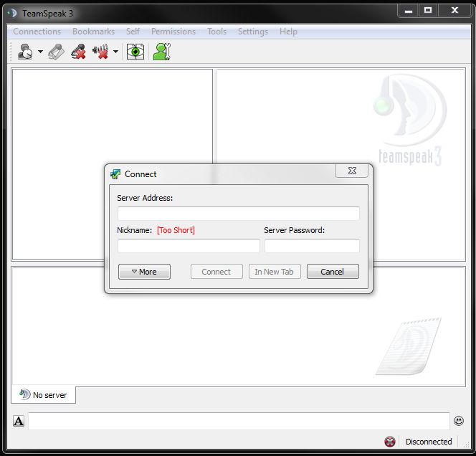Open the Settings menu

253,32
